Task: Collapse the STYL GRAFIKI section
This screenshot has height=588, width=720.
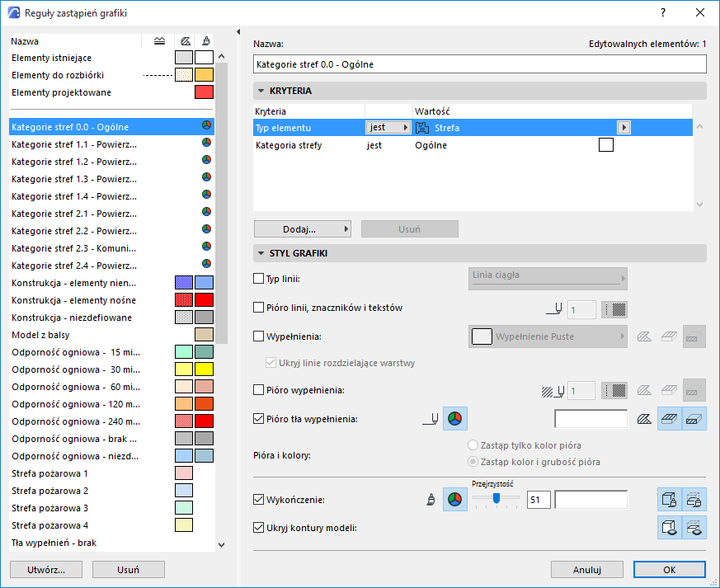Action: pyautogui.click(x=261, y=253)
